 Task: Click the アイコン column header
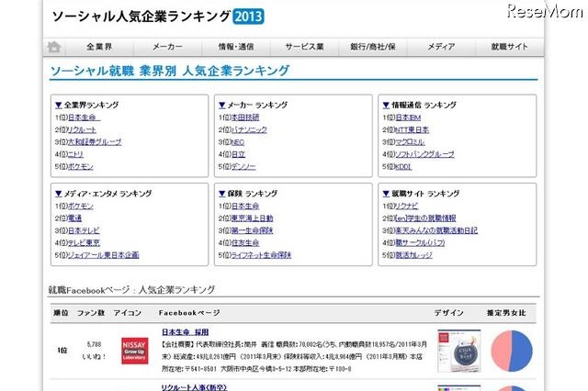click(x=128, y=313)
